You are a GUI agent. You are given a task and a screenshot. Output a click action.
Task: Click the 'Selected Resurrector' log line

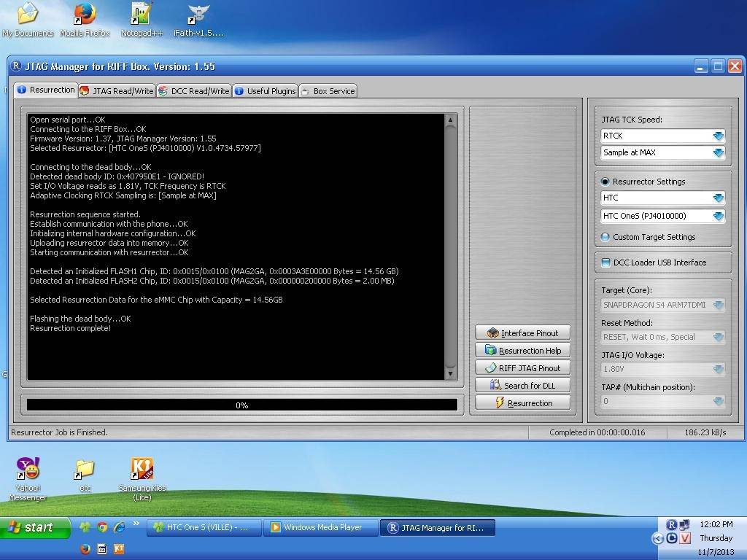point(145,148)
